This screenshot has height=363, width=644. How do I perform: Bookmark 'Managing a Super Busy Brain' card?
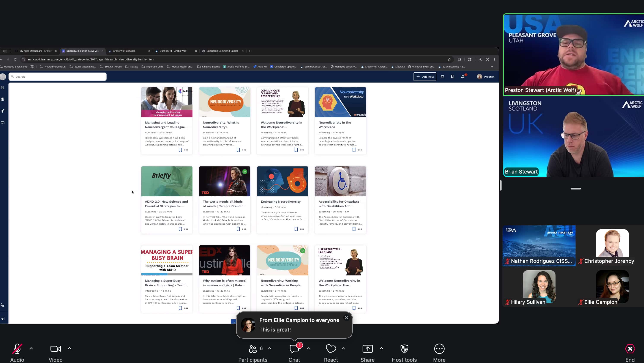coord(180,308)
